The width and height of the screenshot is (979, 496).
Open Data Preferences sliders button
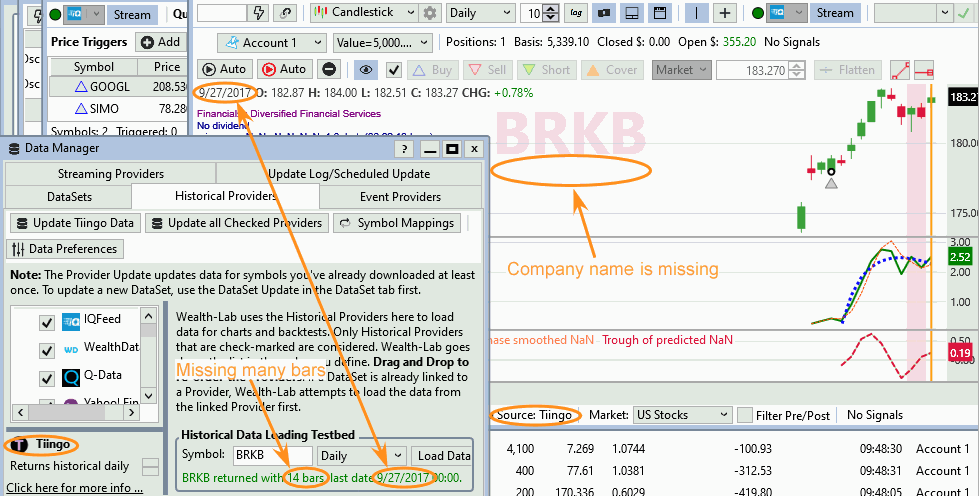[66, 249]
